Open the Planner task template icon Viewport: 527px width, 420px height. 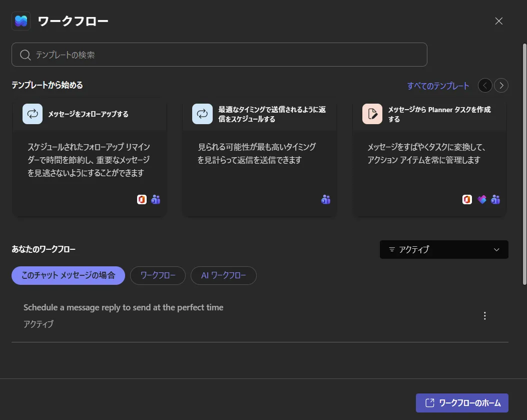pyautogui.click(x=372, y=114)
